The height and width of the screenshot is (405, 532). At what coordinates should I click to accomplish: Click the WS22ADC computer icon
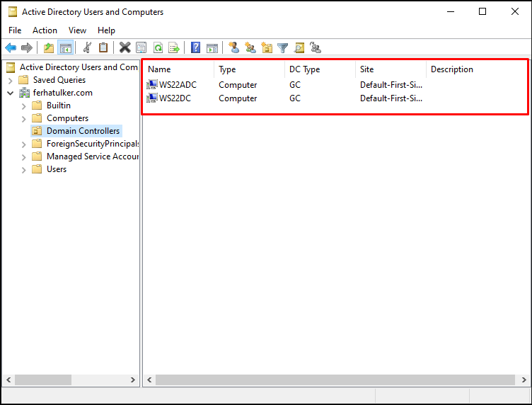click(152, 84)
